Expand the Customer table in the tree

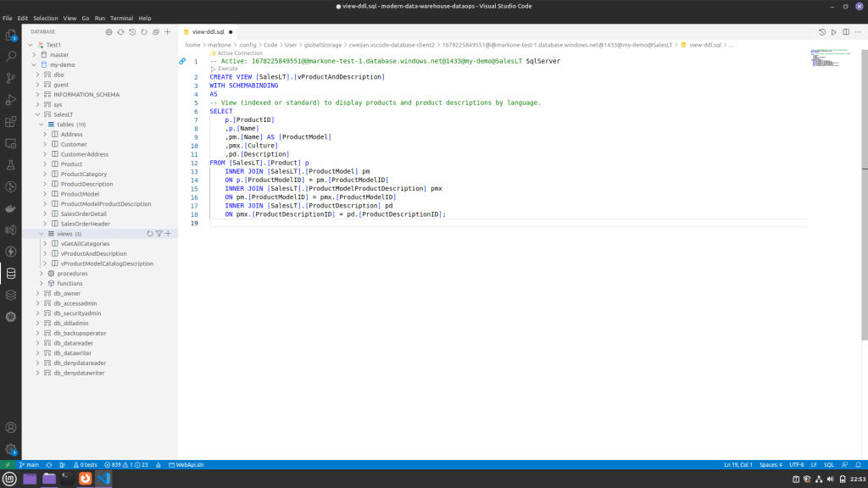46,144
